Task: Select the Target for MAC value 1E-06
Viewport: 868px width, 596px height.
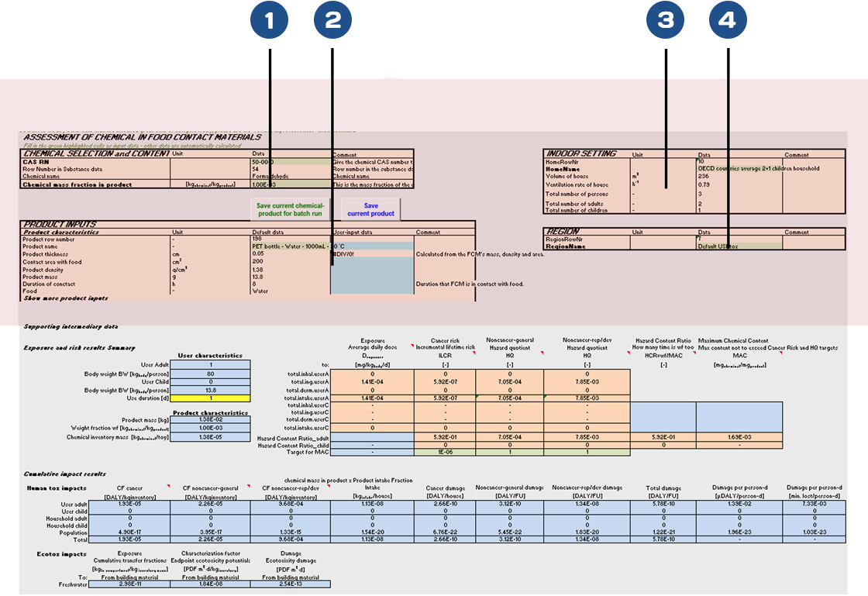Action: click(x=445, y=452)
